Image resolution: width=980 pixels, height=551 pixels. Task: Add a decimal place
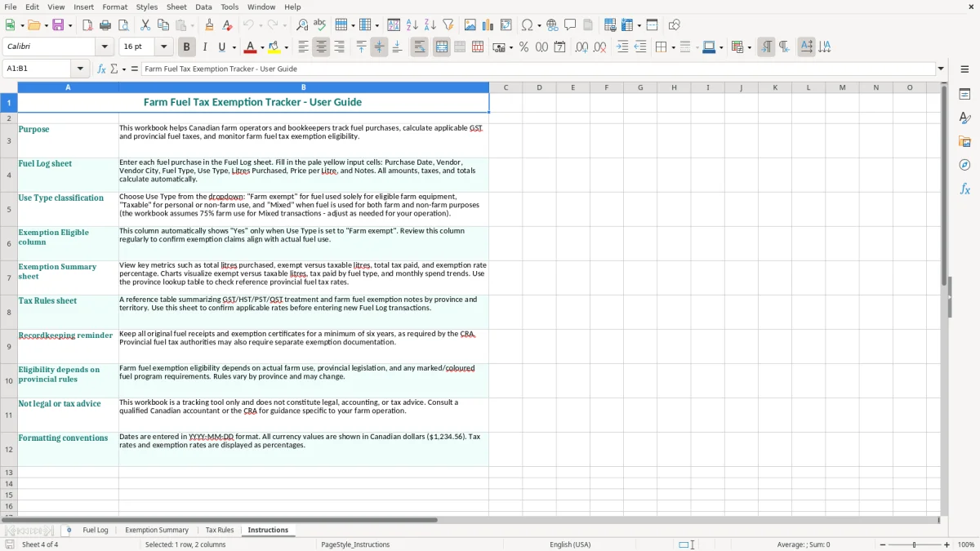click(581, 47)
